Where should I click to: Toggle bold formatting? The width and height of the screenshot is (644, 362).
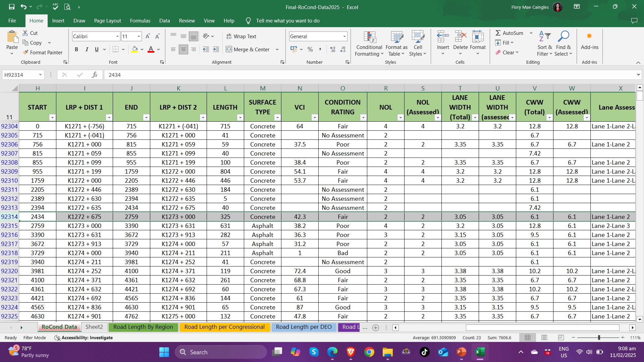(x=76, y=49)
